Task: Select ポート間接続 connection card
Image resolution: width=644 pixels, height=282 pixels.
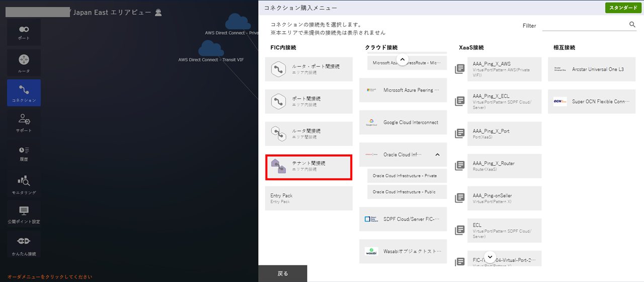Action: click(x=309, y=102)
